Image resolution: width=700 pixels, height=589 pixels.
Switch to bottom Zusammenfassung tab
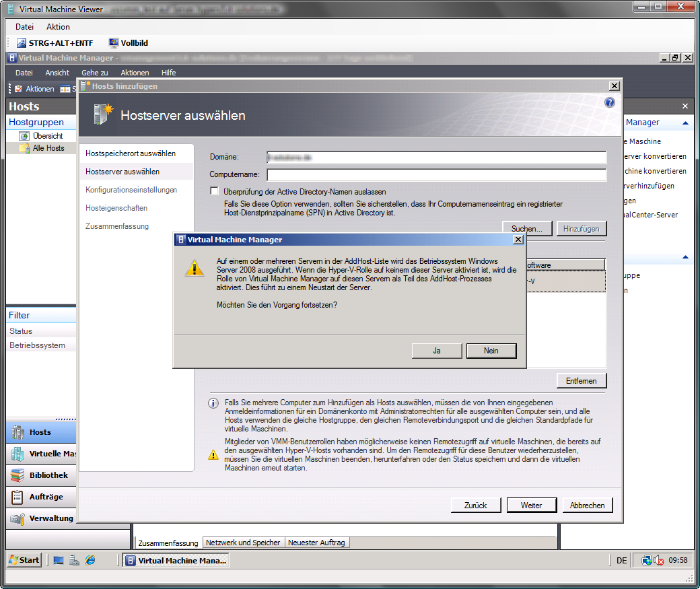[x=168, y=543]
